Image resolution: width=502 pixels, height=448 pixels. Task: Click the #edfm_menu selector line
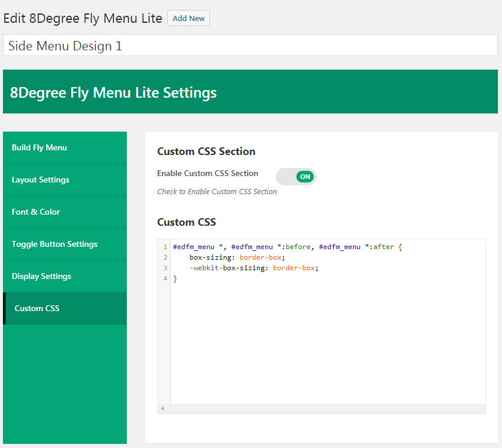coord(287,247)
